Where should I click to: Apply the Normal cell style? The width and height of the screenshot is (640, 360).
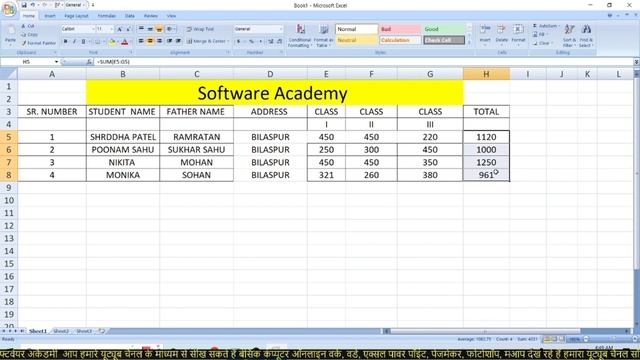click(x=356, y=29)
